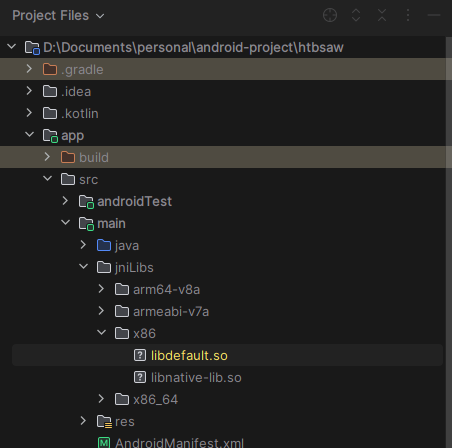Expand the arm64-v8a folder
Viewport: 452px width, 448px height.
[101, 289]
